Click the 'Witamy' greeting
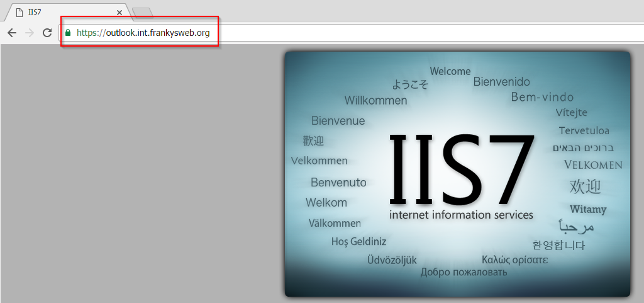Viewport: 644px width, 303px height. coord(588,209)
